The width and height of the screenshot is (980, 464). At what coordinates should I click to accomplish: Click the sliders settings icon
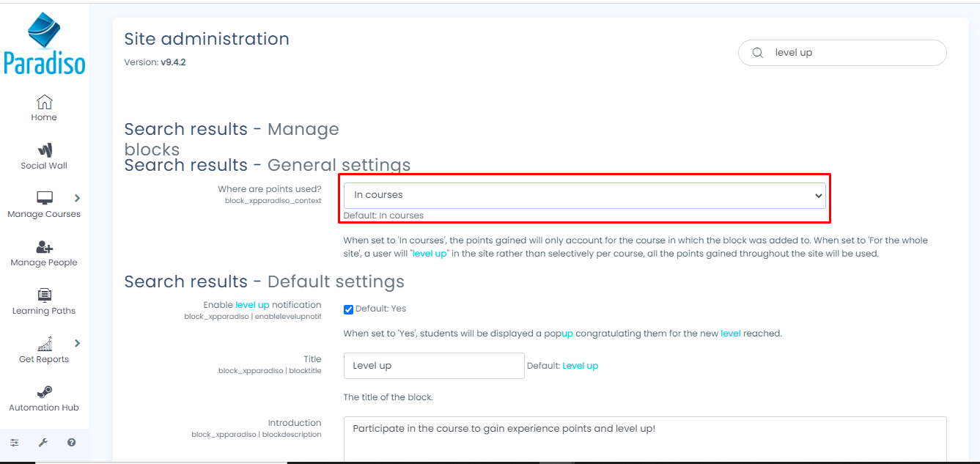point(15,443)
